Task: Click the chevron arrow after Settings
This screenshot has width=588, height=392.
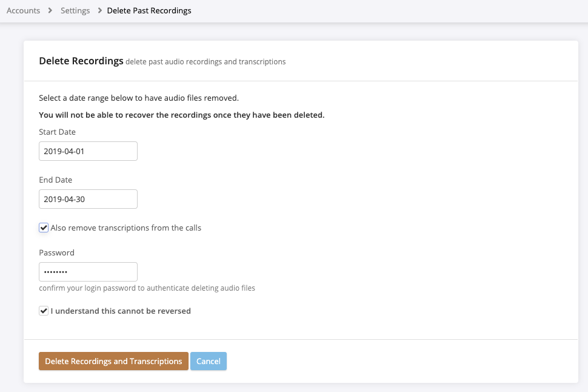Action: point(99,10)
